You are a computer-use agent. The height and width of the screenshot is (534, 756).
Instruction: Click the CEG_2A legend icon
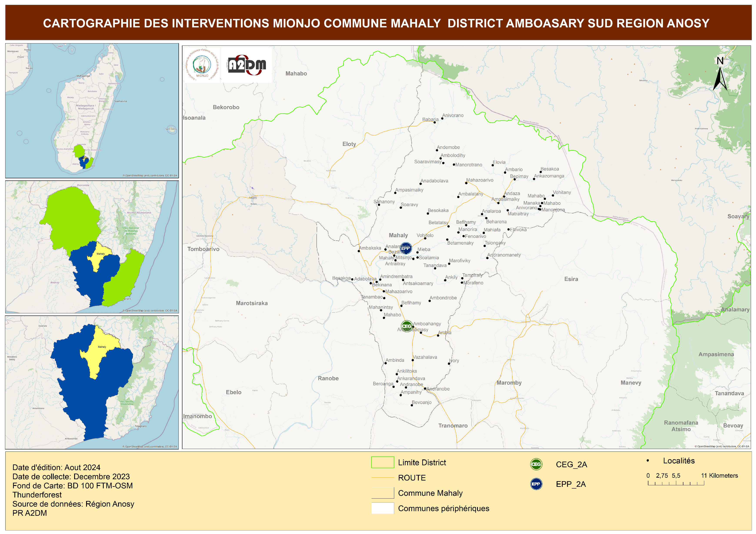(x=536, y=464)
